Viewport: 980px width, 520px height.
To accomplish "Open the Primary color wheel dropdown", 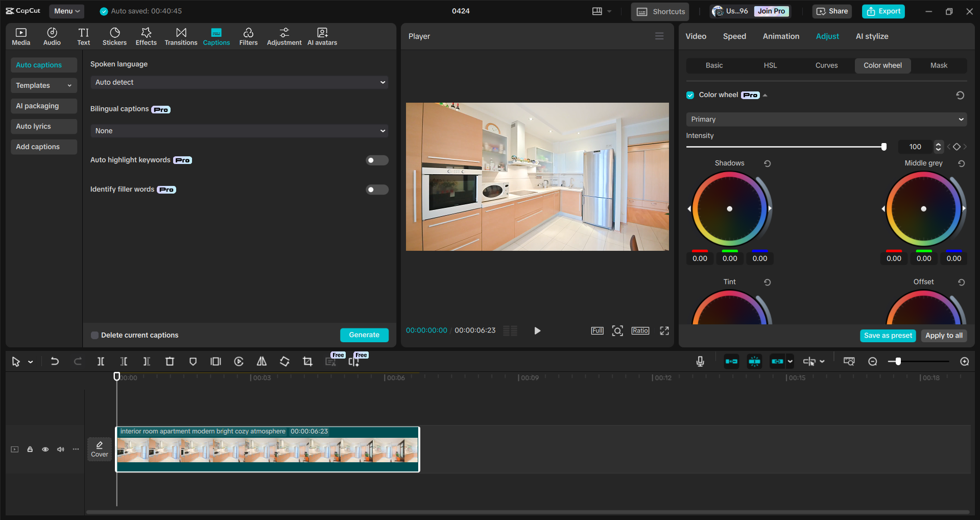I will (825, 119).
